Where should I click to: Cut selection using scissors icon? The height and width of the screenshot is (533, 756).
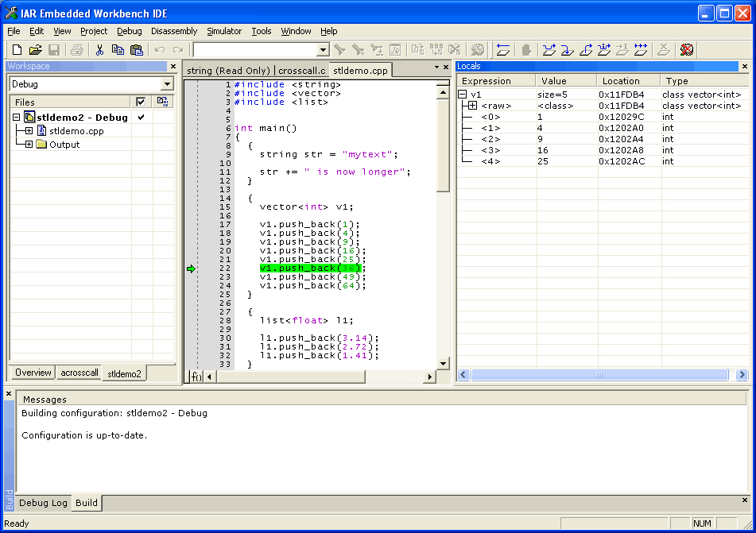100,49
